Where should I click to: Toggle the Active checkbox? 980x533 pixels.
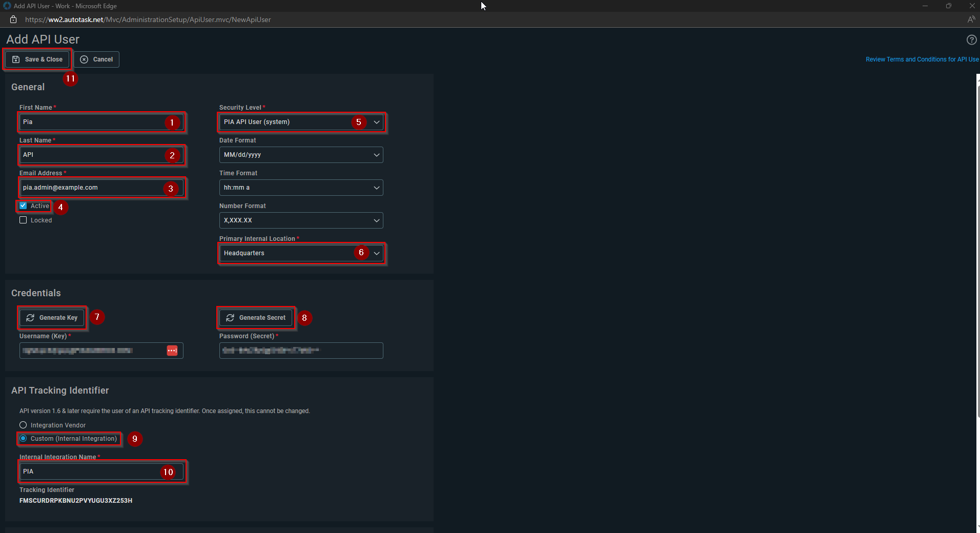[x=23, y=206]
